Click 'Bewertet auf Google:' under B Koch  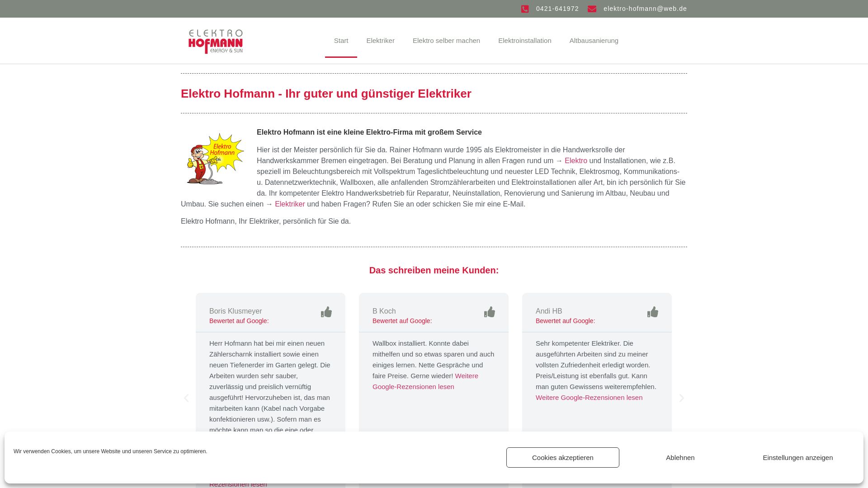click(x=402, y=321)
